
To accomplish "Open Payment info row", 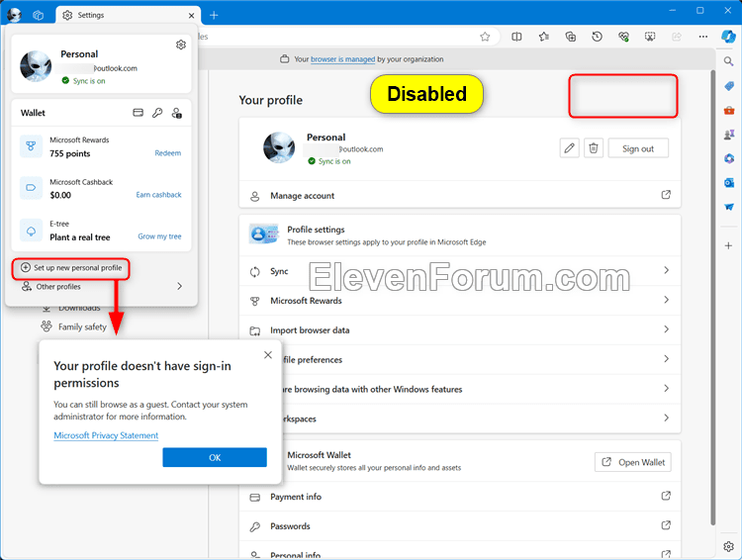I will point(460,497).
